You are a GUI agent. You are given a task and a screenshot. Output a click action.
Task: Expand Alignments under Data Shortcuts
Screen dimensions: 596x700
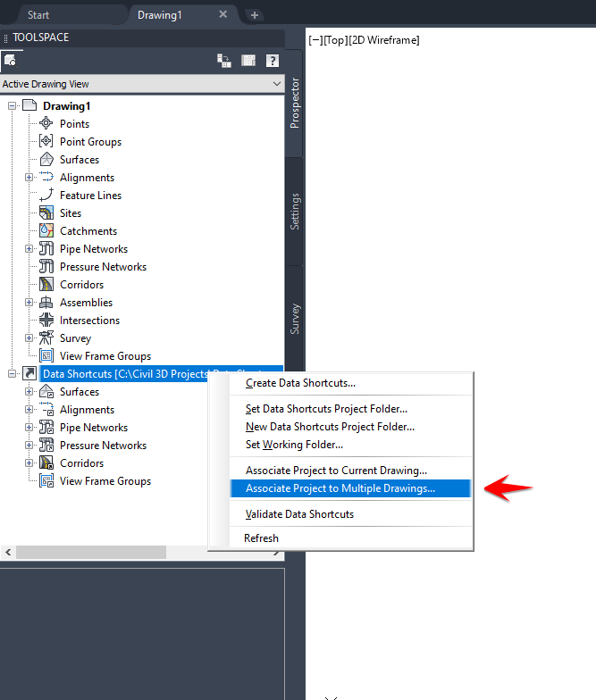pyautogui.click(x=29, y=409)
